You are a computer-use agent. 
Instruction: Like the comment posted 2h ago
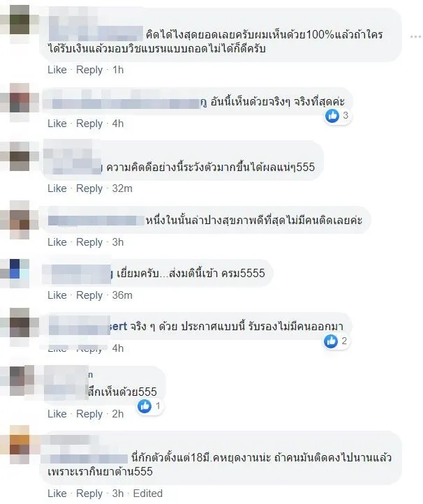click(57, 414)
